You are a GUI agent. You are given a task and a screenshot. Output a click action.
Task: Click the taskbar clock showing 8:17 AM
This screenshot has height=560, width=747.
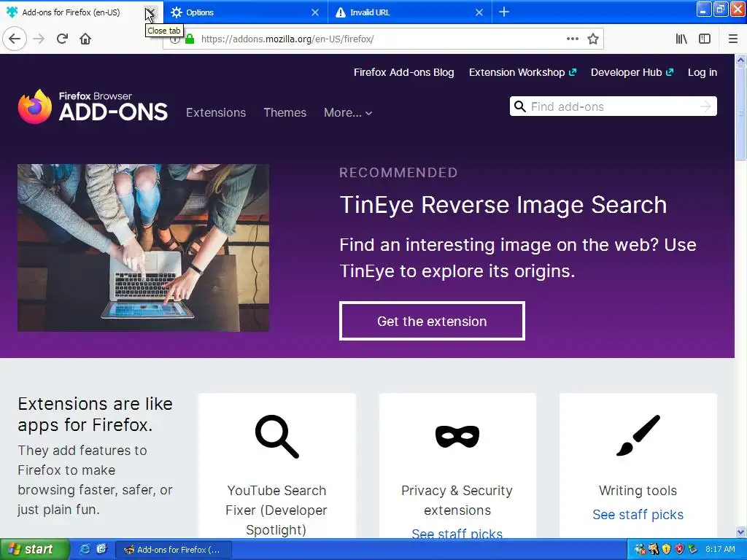click(720, 550)
